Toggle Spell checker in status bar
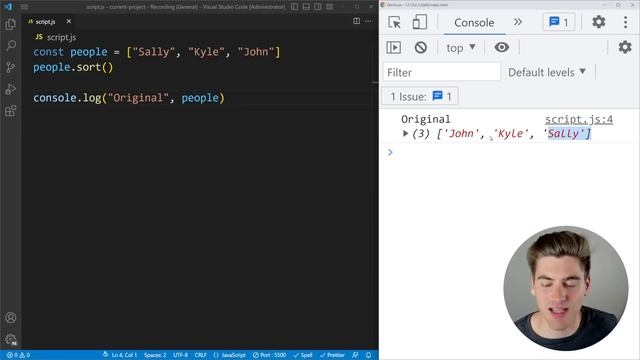The width and height of the screenshot is (640, 360). (303, 355)
